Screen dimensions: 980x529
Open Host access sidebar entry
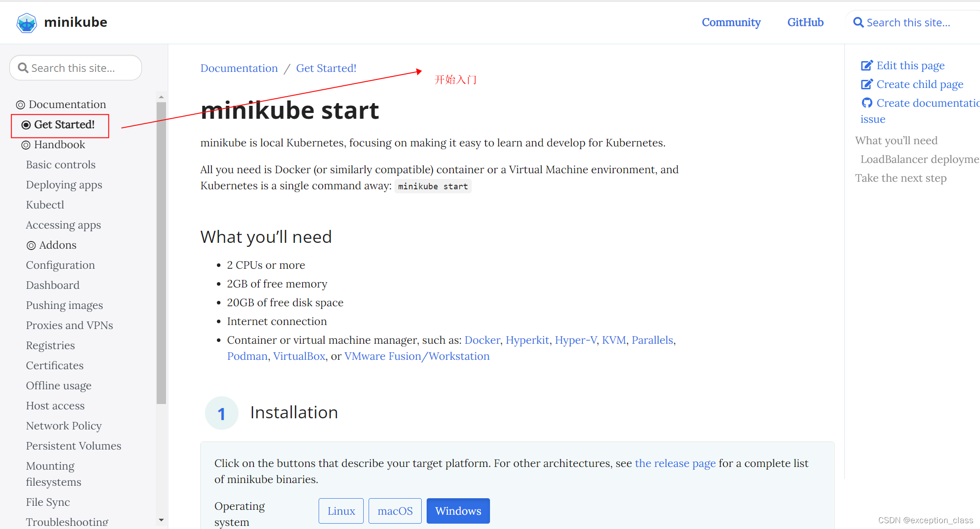(55, 406)
